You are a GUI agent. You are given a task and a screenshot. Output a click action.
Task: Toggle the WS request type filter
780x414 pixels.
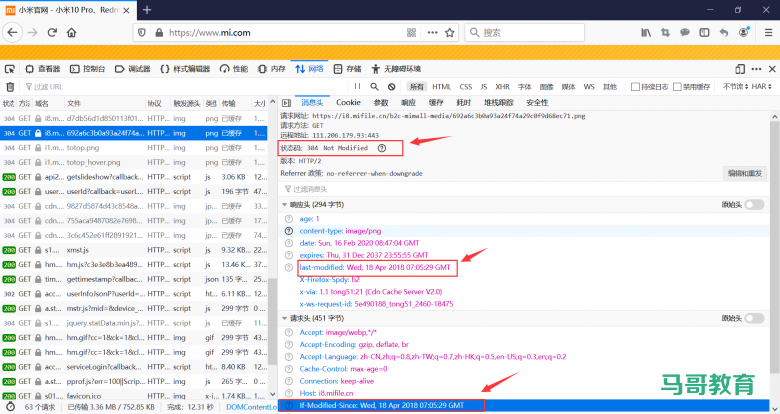coord(589,87)
